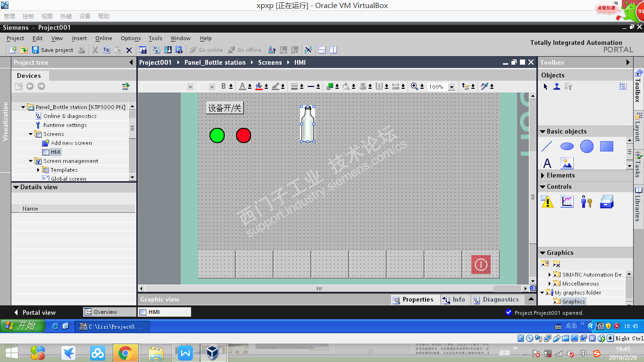Open the Project menu

(15, 38)
